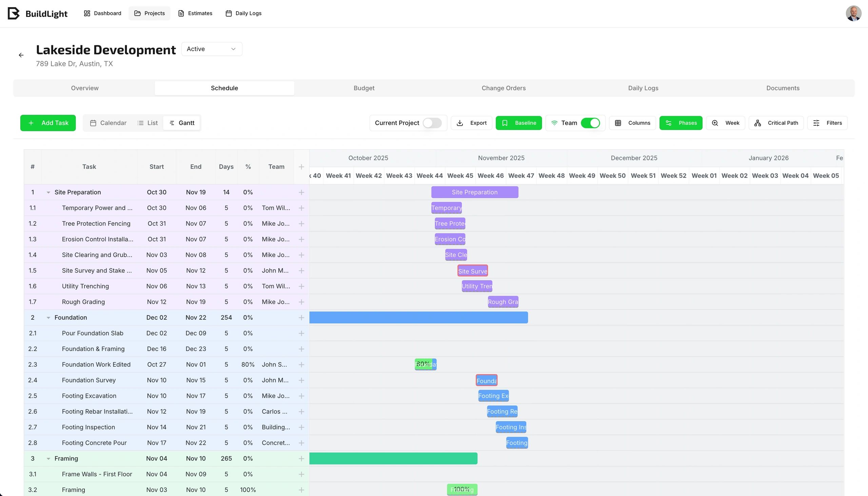Toggle the Current Project switch
Image resolution: width=868 pixels, height=496 pixels.
432,123
